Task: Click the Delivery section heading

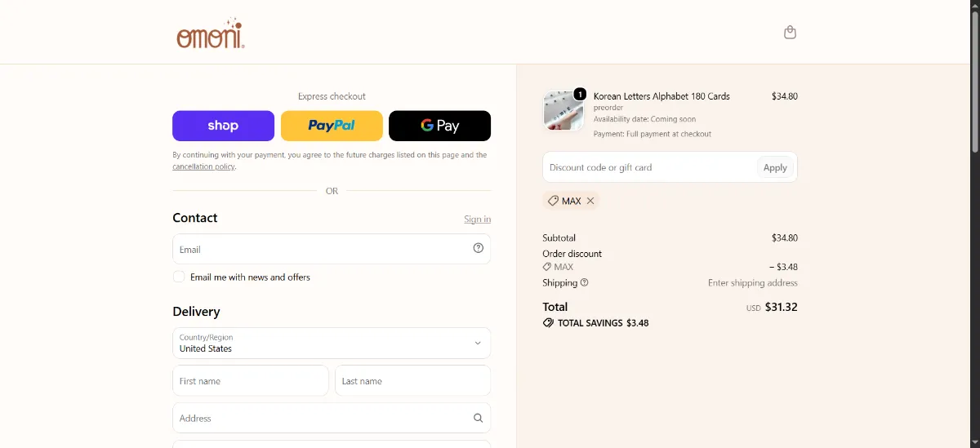Action: [x=196, y=312]
